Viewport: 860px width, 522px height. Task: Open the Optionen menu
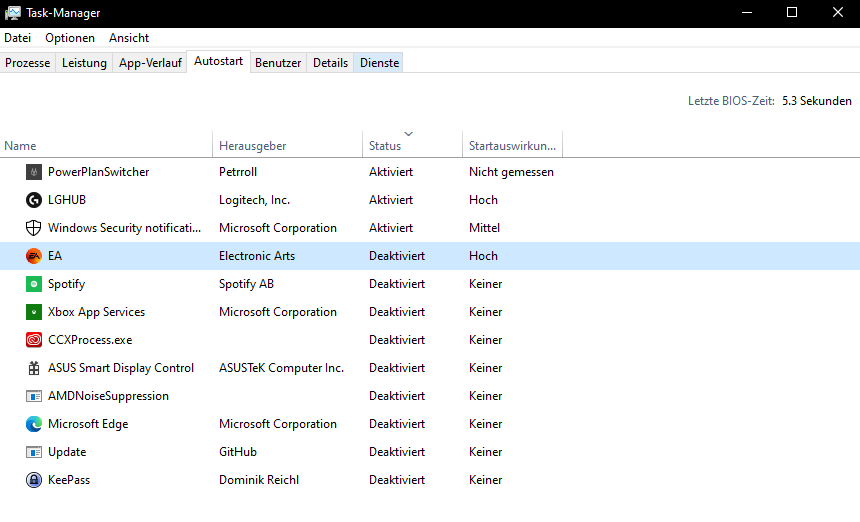tap(70, 38)
